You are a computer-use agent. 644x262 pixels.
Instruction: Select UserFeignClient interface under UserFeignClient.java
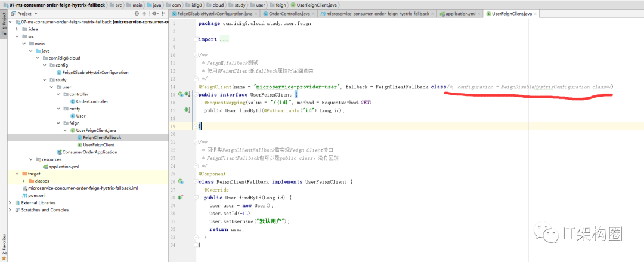tap(95, 145)
